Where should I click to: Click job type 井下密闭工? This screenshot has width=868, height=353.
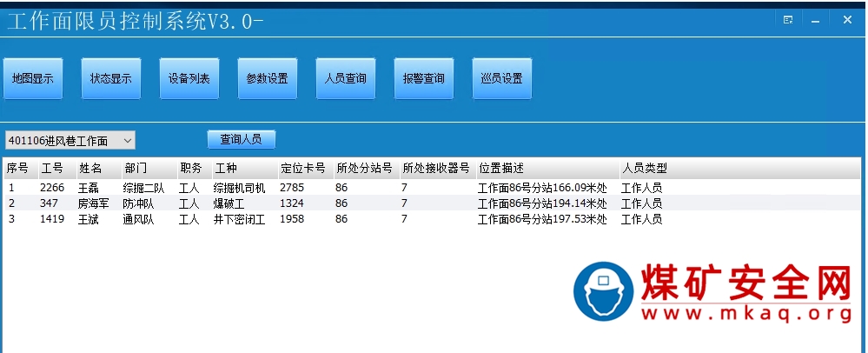point(240,219)
